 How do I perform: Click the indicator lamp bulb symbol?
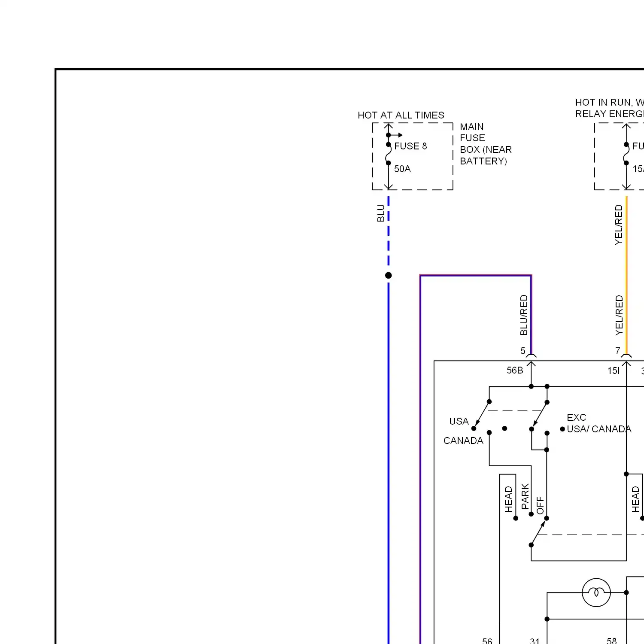(x=596, y=592)
